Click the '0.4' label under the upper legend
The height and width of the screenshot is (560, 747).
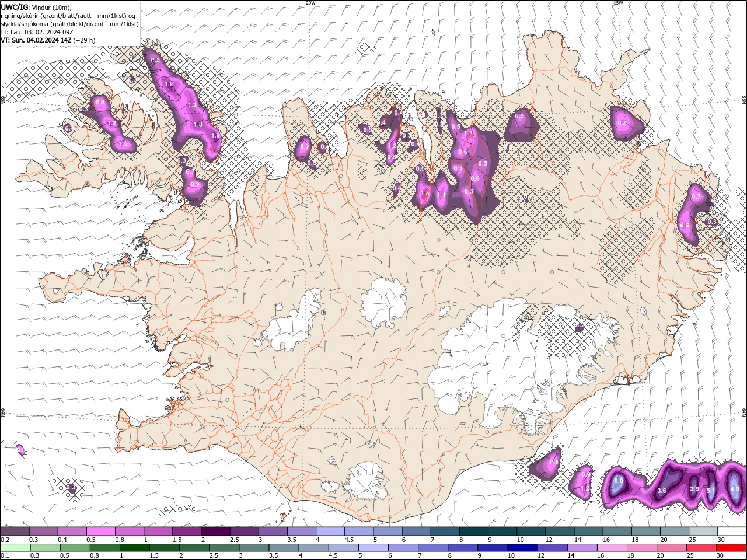tap(62, 540)
